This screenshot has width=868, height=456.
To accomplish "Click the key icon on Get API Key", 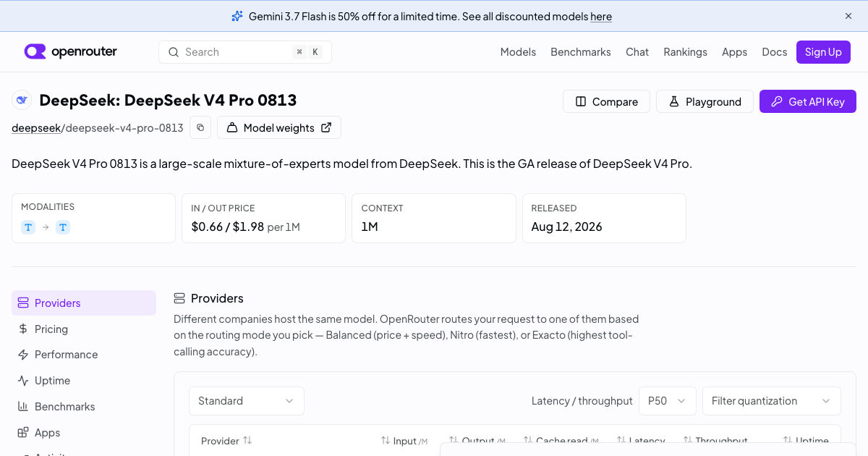I will click(x=777, y=101).
